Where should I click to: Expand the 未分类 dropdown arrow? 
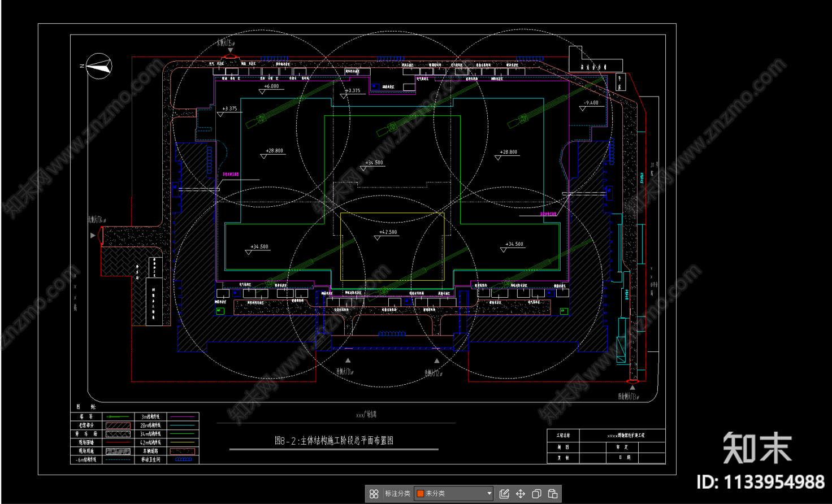489,494
